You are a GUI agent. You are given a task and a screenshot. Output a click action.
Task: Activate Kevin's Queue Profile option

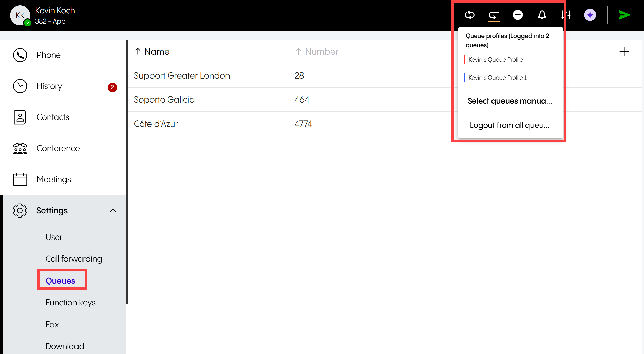[496, 60]
